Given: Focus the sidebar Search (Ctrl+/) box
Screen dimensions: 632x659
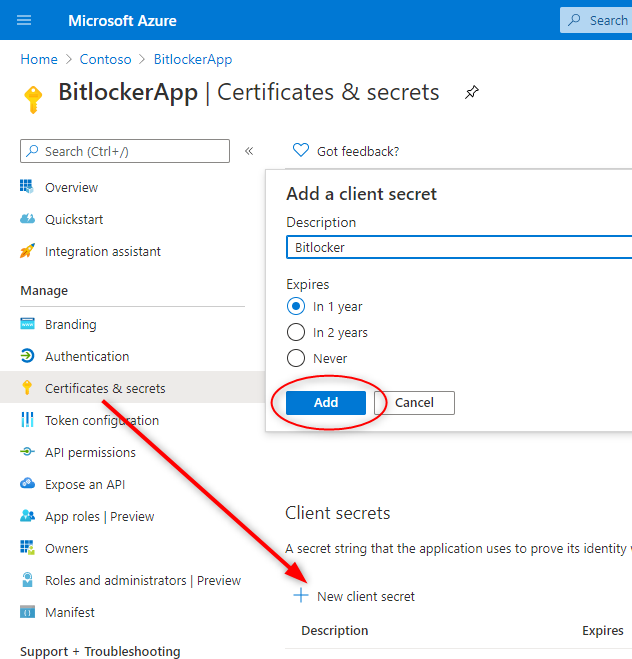Looking at the screenshot, I should (125, 151).
